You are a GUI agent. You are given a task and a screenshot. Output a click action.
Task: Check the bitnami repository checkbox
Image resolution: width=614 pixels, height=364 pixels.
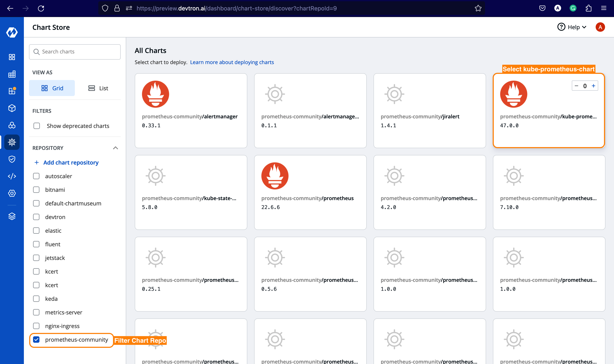pyautogui.click(x=36, y=190)
